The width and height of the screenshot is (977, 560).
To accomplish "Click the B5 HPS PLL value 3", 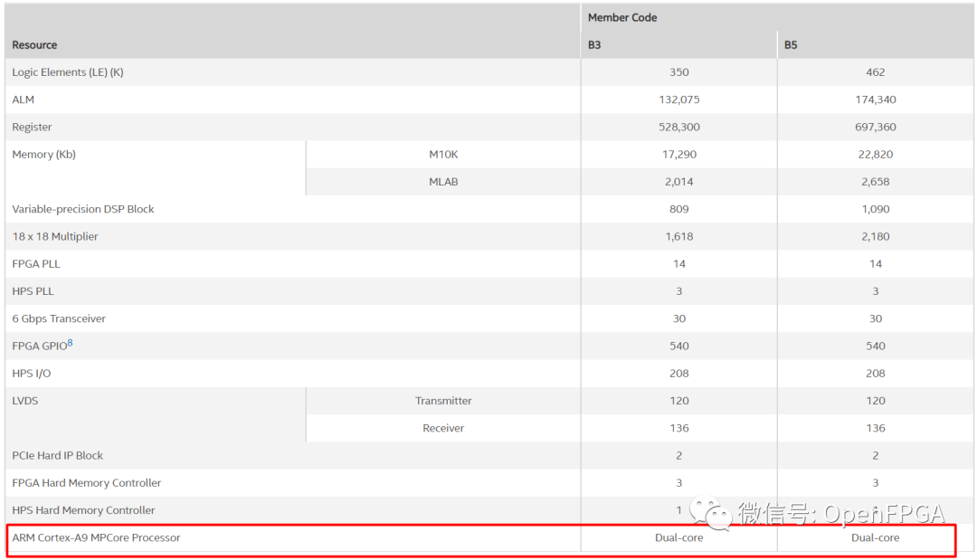I will (876, 291).
